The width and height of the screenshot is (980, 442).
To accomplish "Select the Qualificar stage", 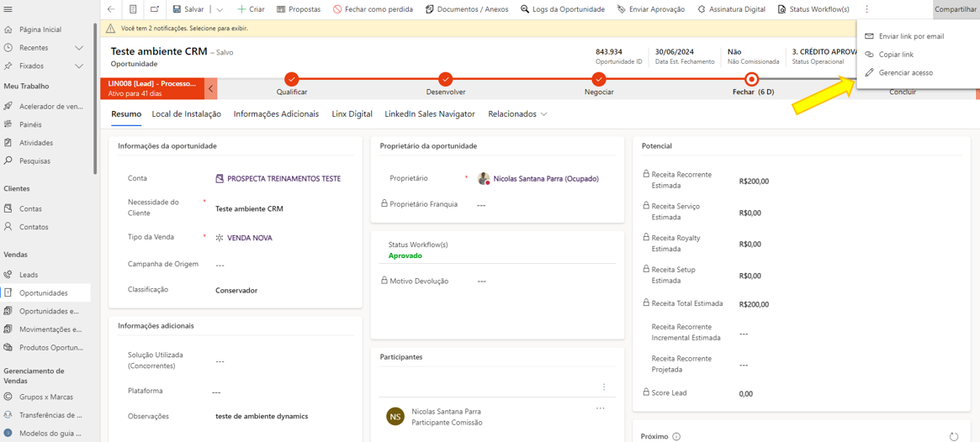I will [x=292, y=79].
